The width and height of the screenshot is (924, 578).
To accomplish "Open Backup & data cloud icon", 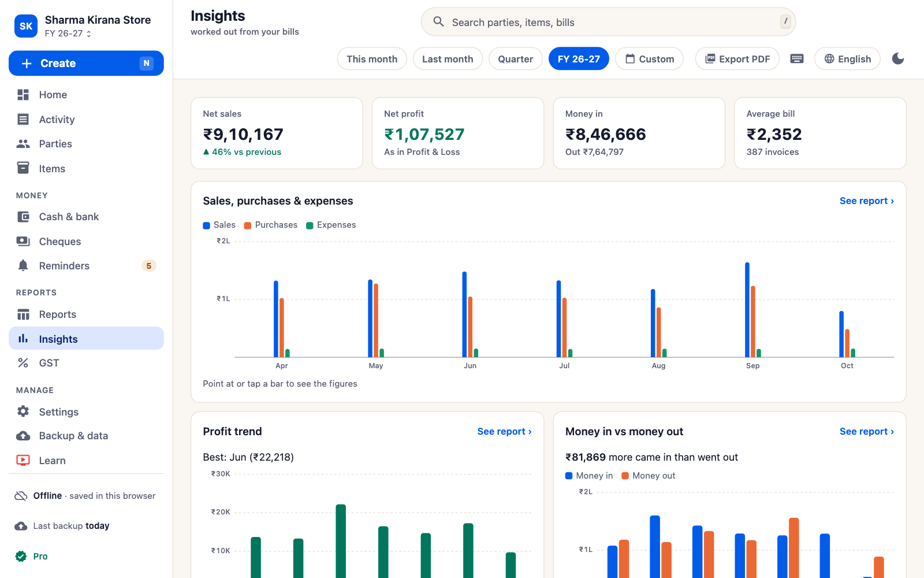I will coord(23,436).
